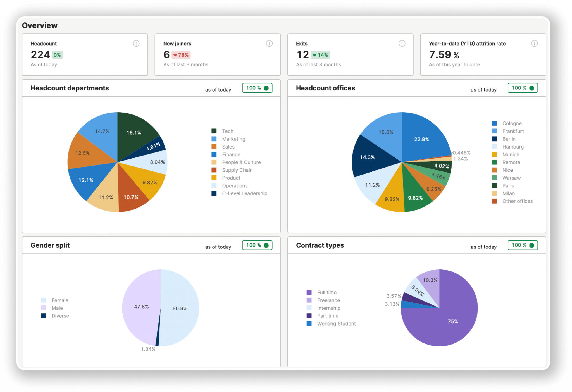Click the 16.1% Tech pie slice

tap(134, 132)
